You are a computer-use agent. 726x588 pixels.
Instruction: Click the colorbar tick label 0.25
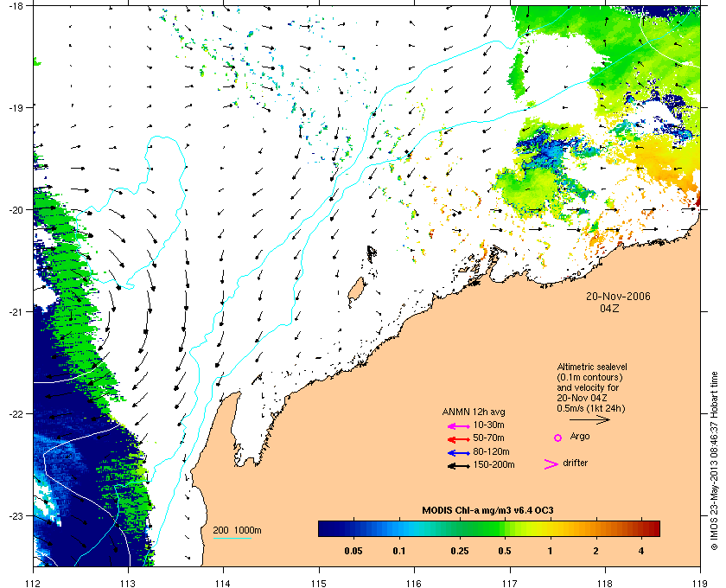[459, 551]
